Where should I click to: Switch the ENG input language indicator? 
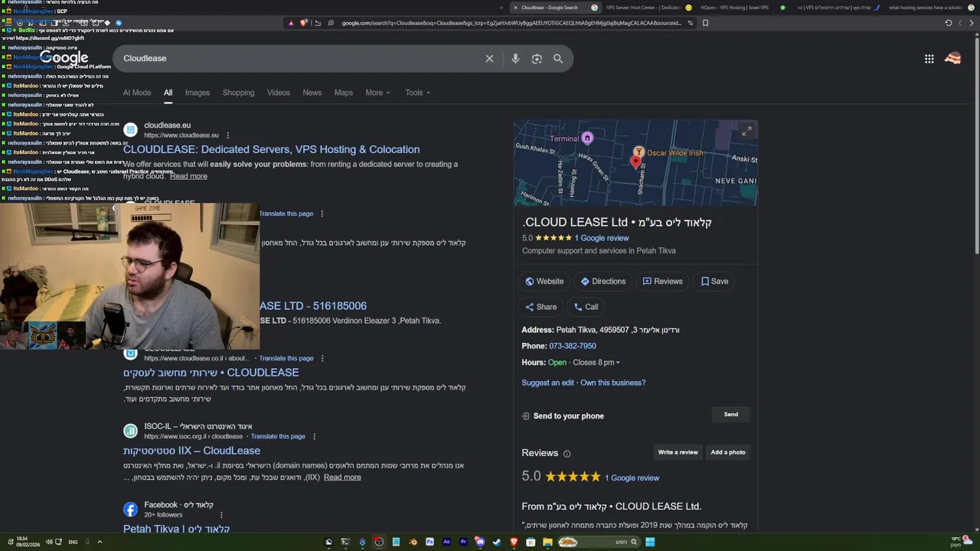(x=73, y=542)
